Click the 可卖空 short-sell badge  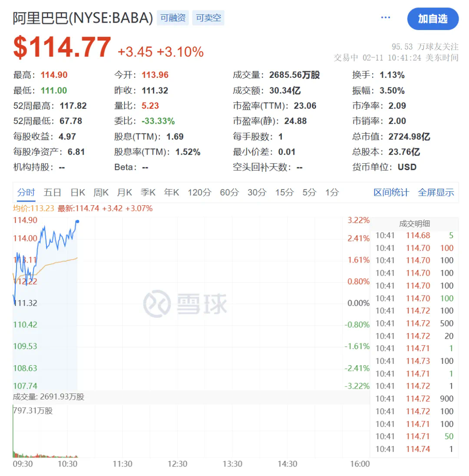click(x=208, y=18)
